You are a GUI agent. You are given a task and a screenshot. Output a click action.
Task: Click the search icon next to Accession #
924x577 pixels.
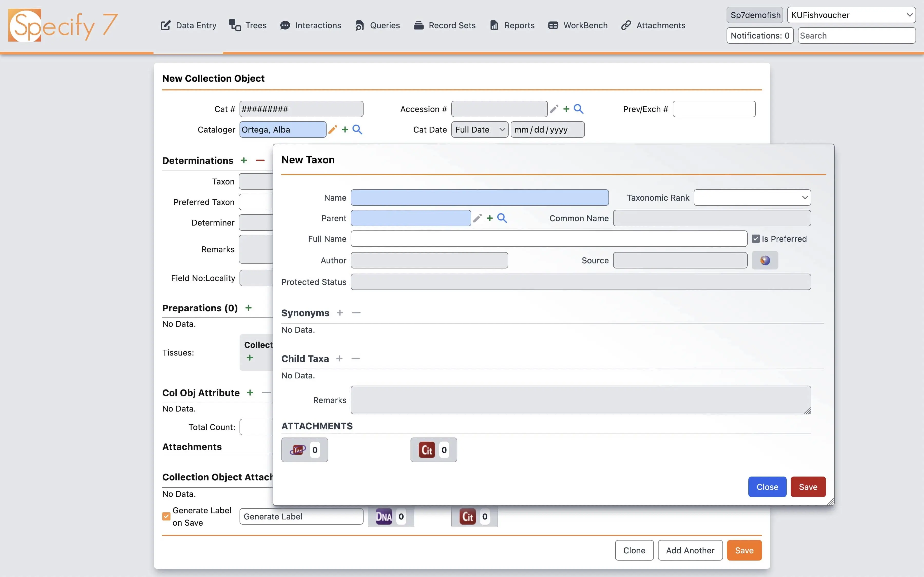[578, 109]
